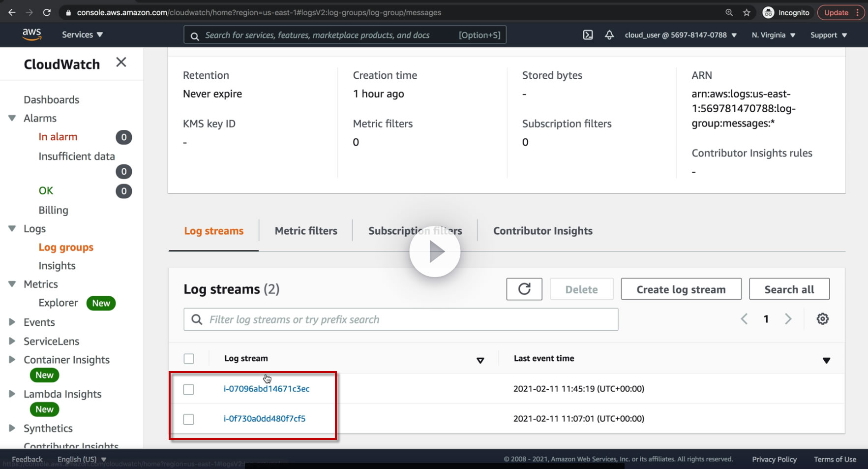The width and height of the screenshot is (868, 469).
Task: Expand the Lambda Insights section
Action: 12,394
